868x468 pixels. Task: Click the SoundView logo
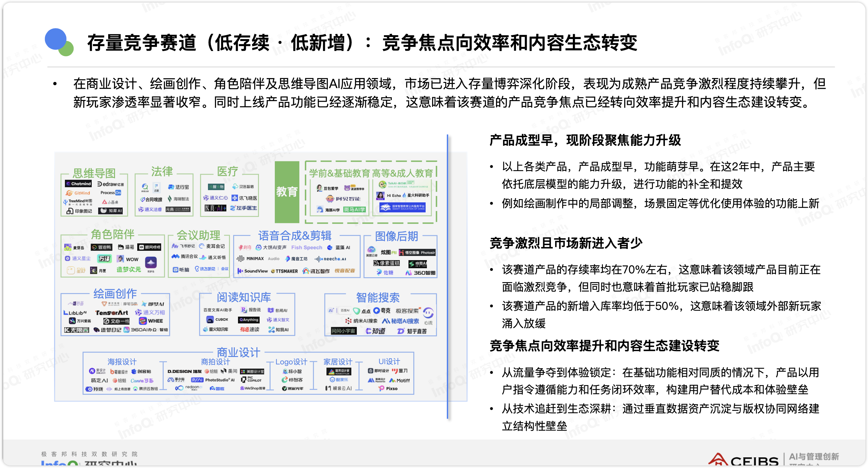[253, 271]
